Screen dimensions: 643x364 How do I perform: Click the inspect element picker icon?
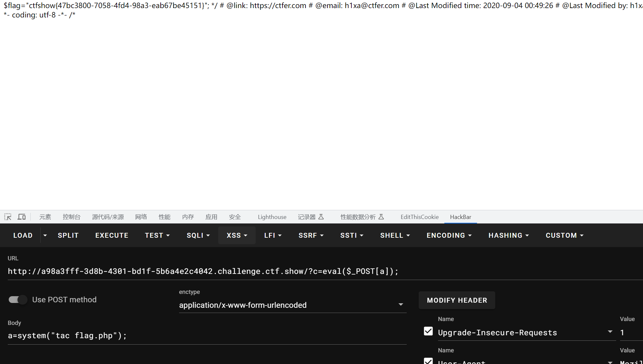8,217
